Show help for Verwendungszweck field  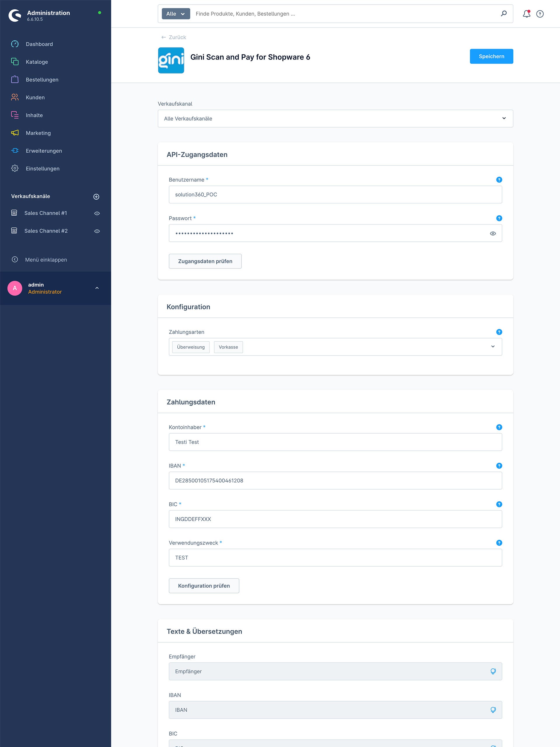pos(499,543)
